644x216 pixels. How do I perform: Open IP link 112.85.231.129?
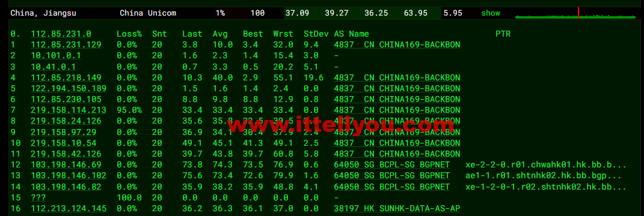click(66, 44)
